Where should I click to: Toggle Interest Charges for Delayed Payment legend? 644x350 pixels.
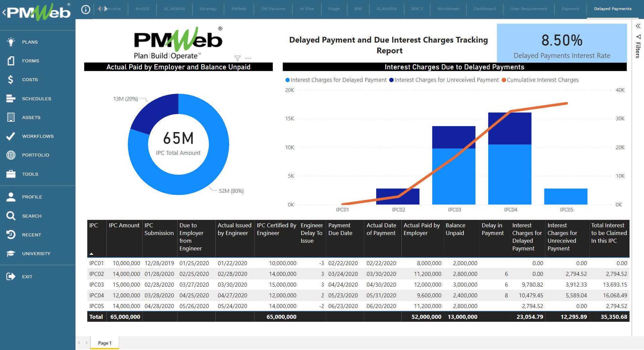tap(336, 80)
